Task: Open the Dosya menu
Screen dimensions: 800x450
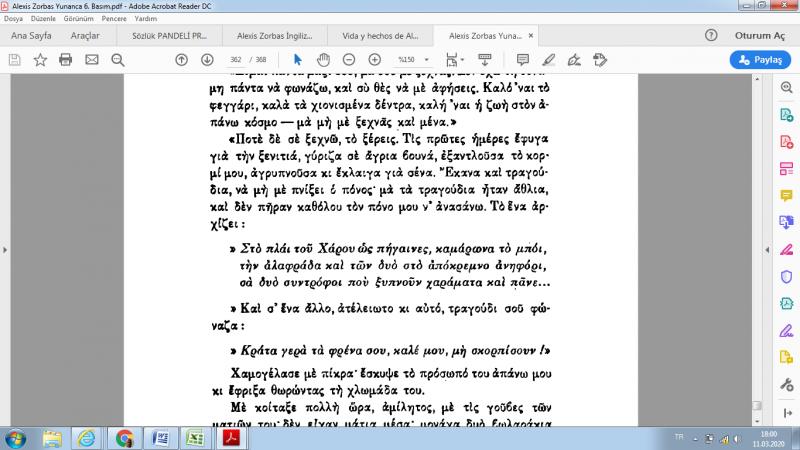Action: 13,18
